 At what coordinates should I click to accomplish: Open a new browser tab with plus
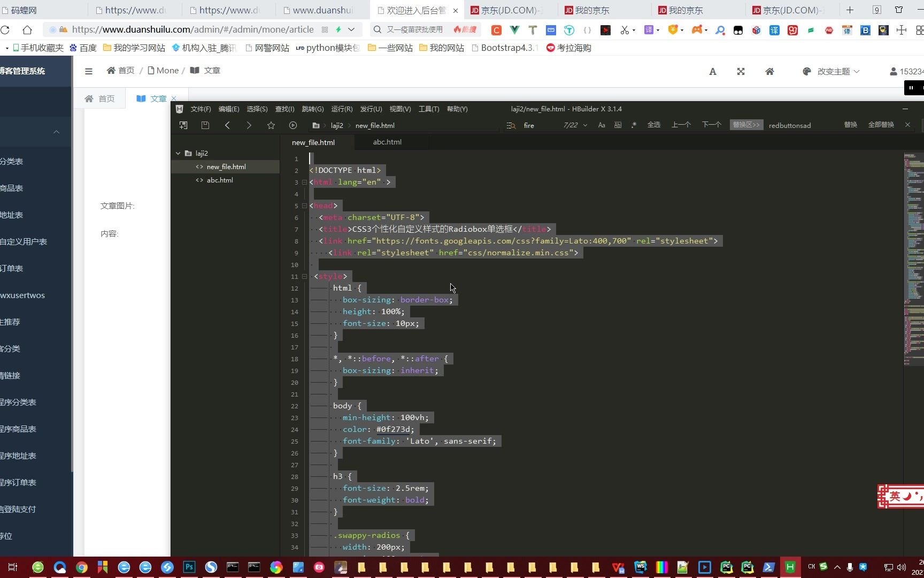tap(850, 10)
